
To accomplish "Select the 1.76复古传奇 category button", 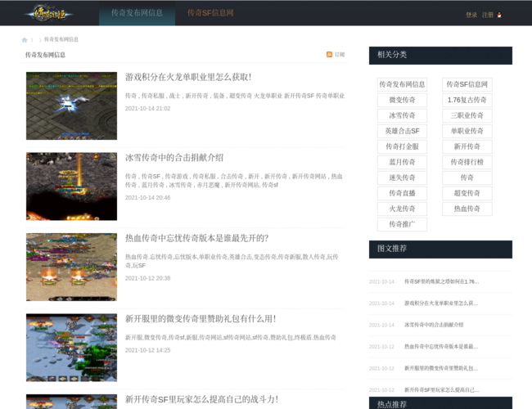I will 467,100.
